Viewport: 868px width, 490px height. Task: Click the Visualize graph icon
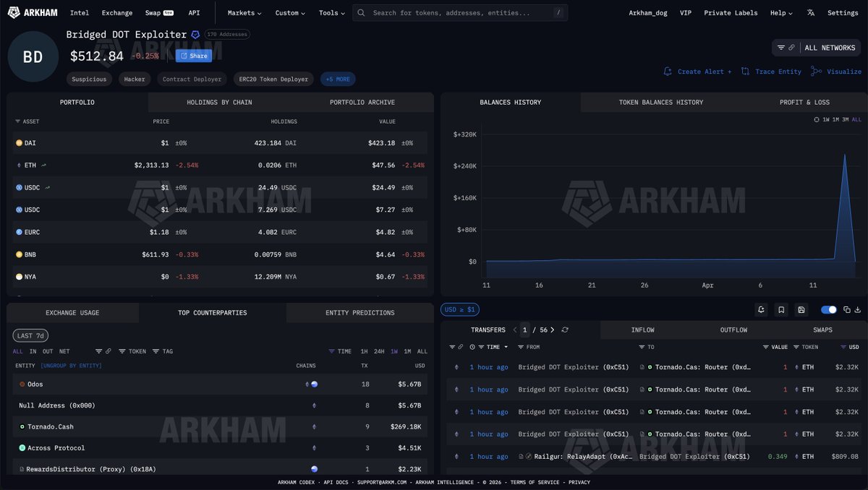click(x=816, y=72)
